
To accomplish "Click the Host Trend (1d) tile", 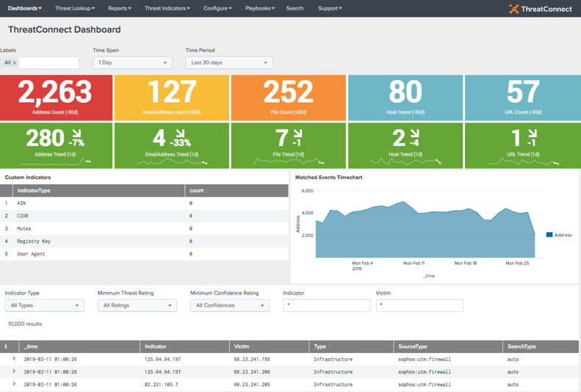I will [405, 145].
